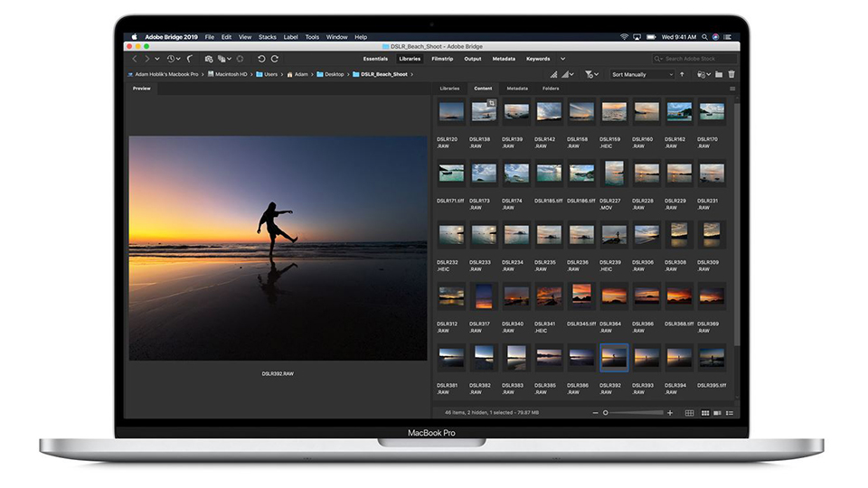Click the Get Photos from Camera icon
The height and width of the screenshot is (488, 868).
(x=209, y=59)
